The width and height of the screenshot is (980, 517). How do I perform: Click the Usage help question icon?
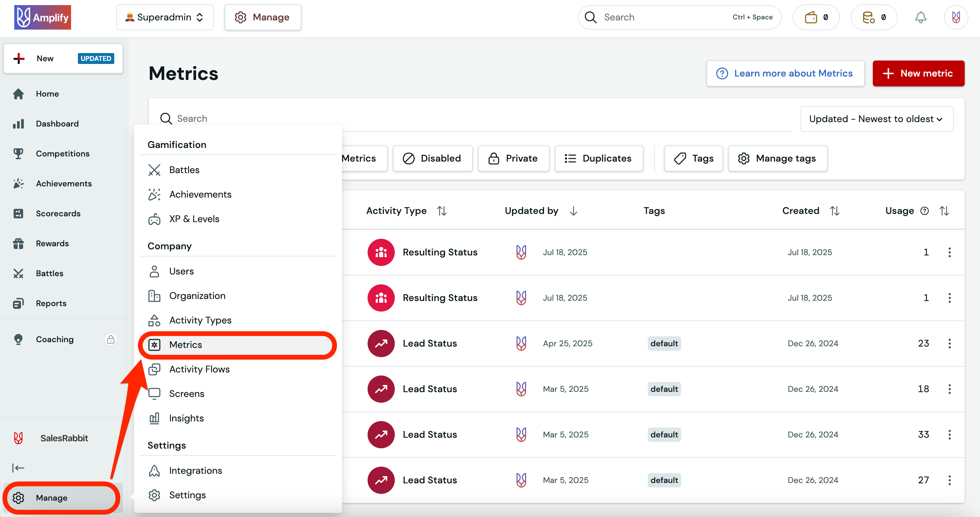click(x=925, y=211)
